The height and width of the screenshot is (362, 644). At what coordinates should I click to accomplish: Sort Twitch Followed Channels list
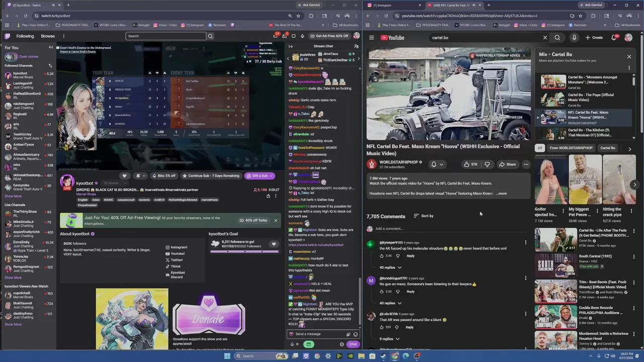point(50,66)
